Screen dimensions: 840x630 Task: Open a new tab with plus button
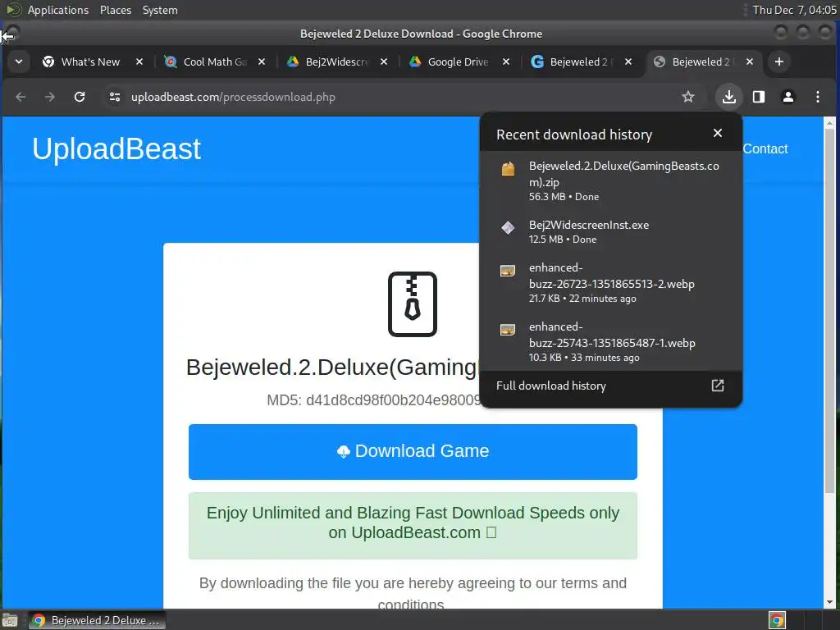click(779, 62)
